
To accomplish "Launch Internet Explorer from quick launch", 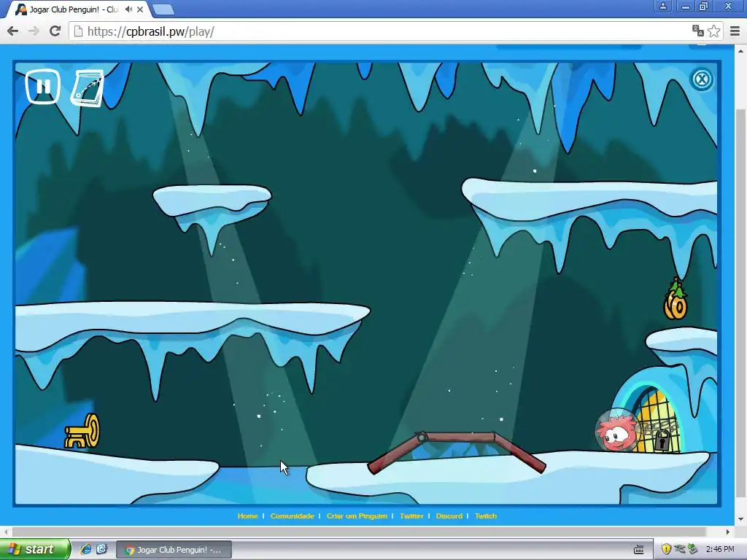I will [x=86, y=549].
